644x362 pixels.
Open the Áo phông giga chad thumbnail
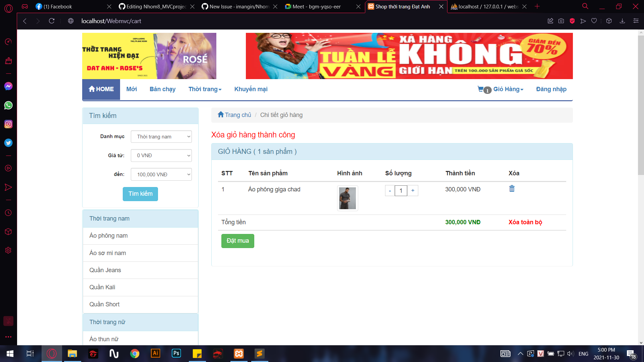point(347,198)
